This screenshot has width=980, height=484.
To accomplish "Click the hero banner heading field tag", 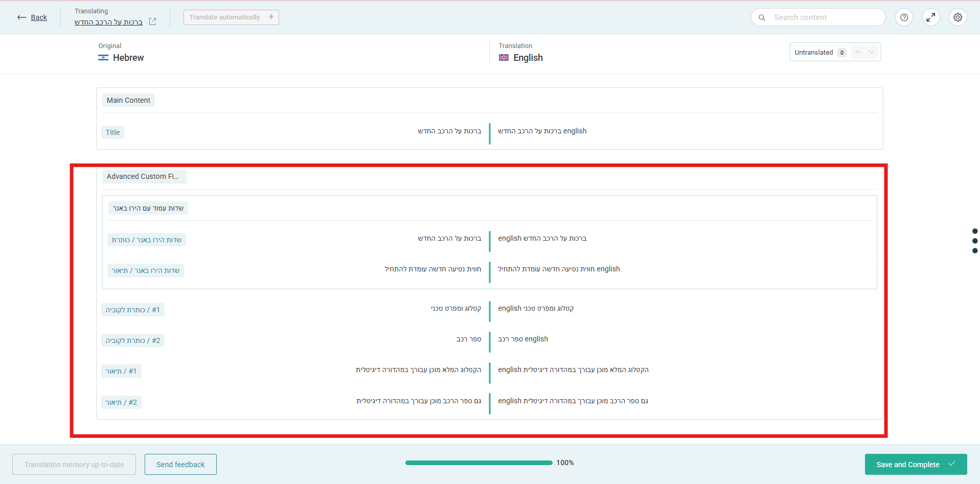I will coord(147,240).
